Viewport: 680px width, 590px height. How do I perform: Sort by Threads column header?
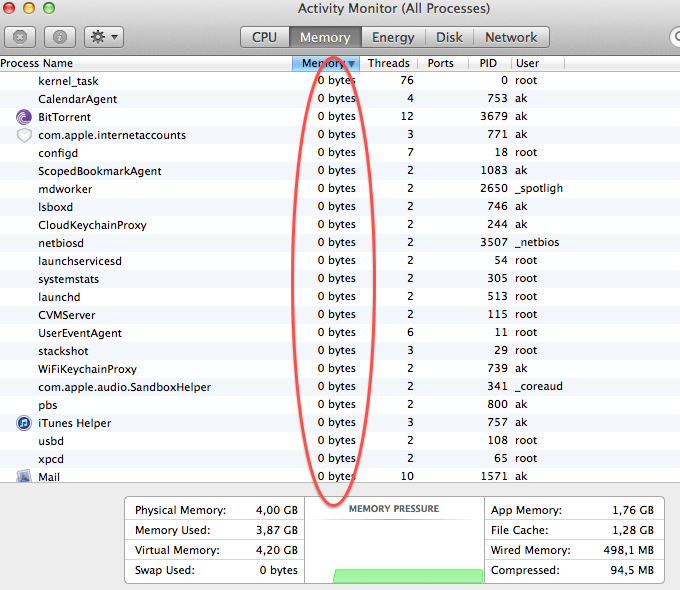pyautogui.click(x=389, y=63)
